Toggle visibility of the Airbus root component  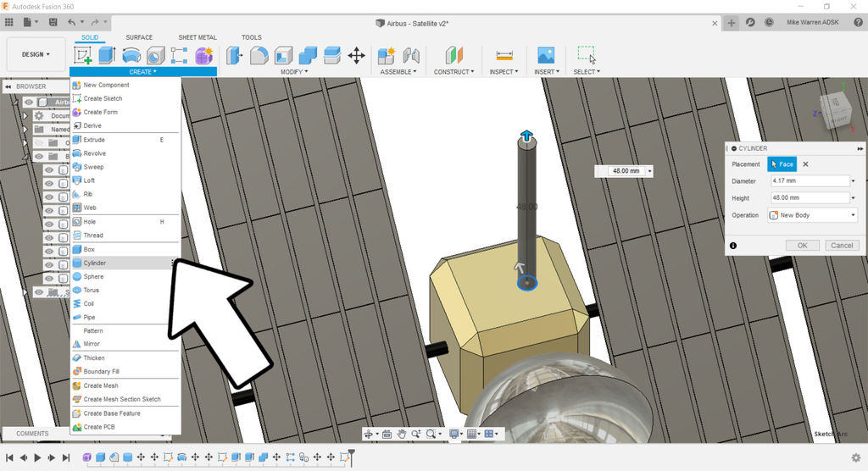[29, 102]
